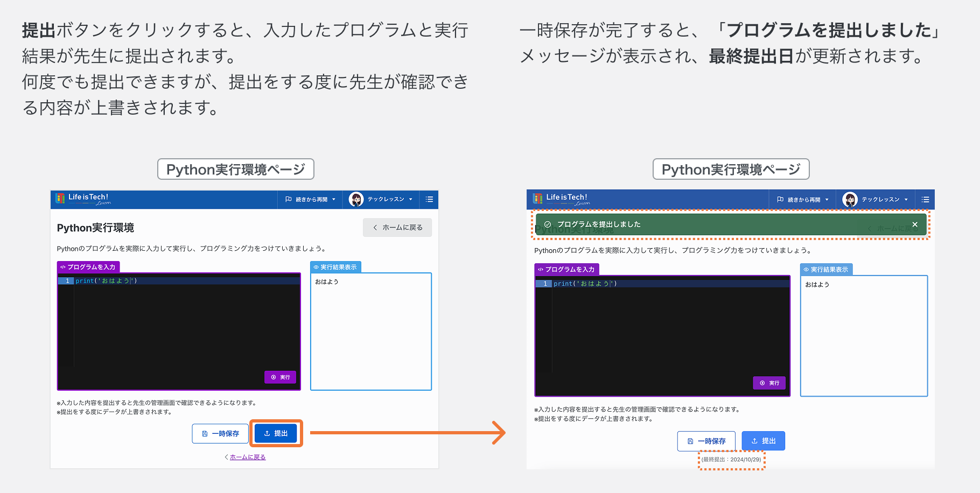Click the flag icon beside 続きから再開 on right
Screen dimensions: 980x493
click(780, 200)
